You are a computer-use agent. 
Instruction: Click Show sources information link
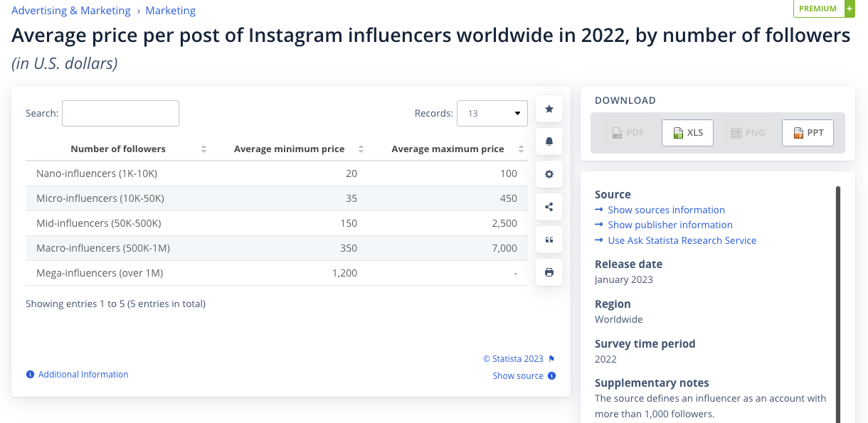pyautogui.click(x=666, y=210)
